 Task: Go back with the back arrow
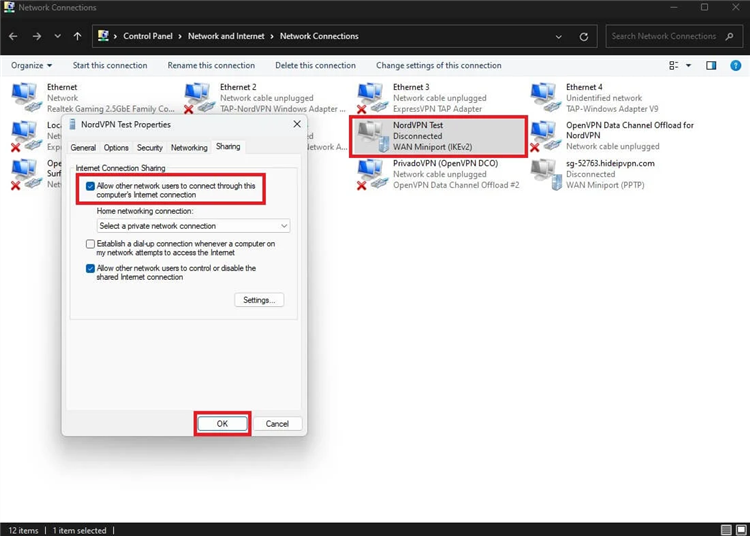[x=13, y=36]
